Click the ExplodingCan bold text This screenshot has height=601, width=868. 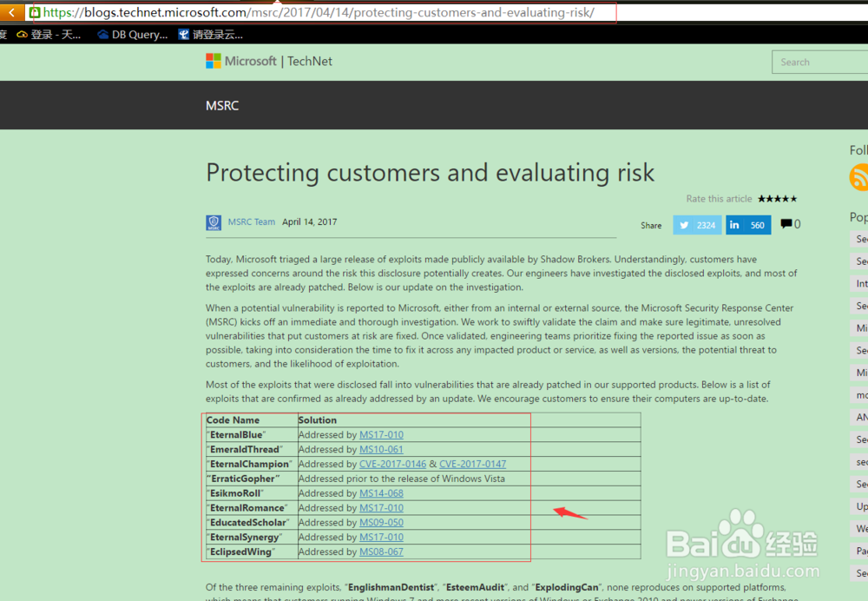pos(567,587)
